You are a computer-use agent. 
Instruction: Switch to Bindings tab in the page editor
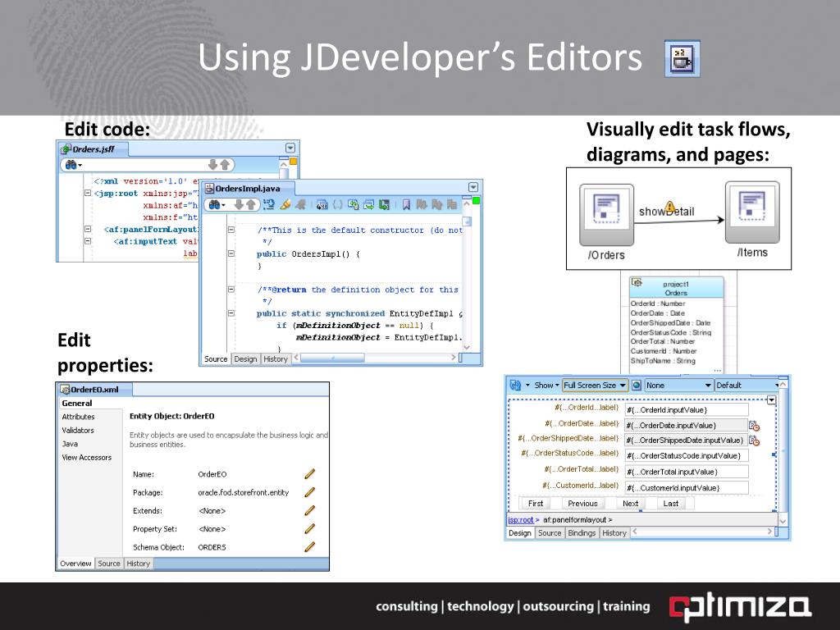click(582, 533)
